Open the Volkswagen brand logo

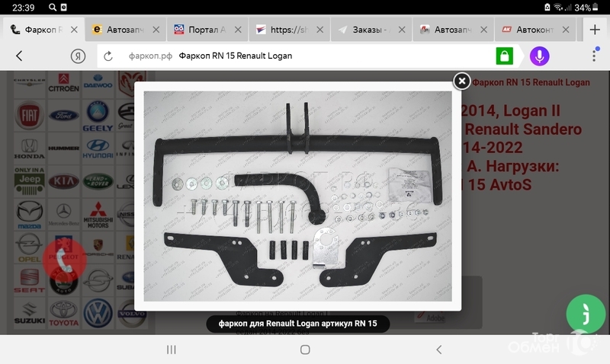[x=98, y=314]
